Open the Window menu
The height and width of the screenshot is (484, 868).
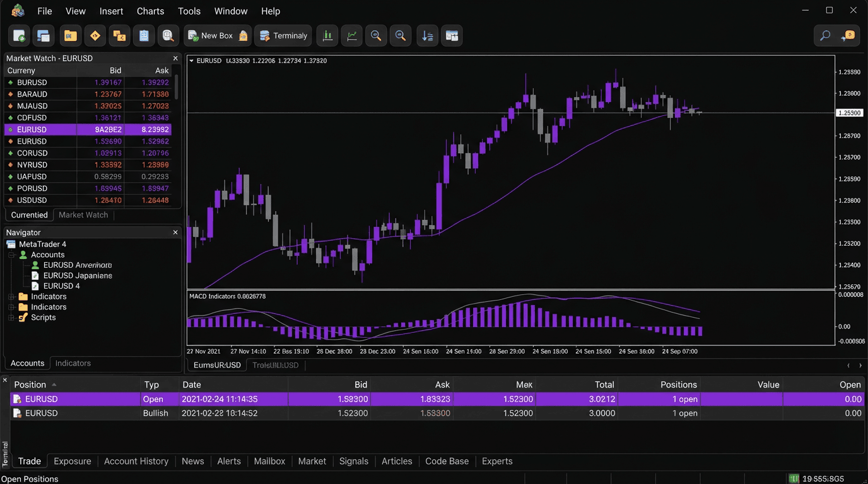[x=231, y=11]
